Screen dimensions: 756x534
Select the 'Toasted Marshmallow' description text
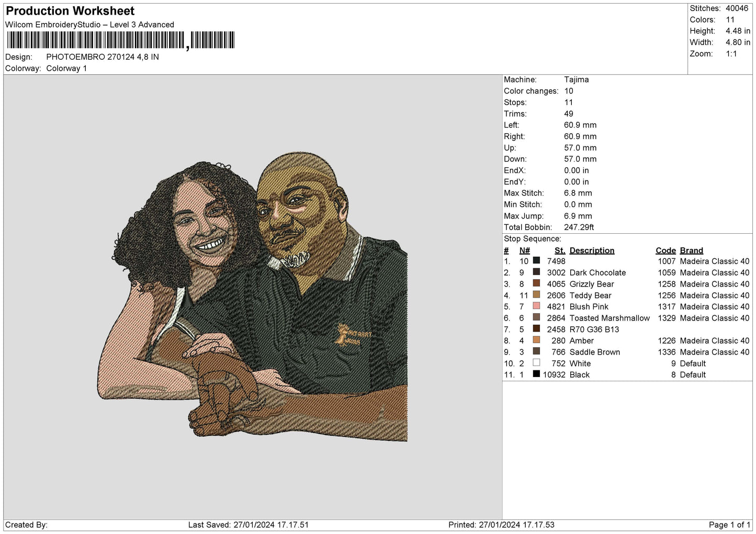[610, 318]
